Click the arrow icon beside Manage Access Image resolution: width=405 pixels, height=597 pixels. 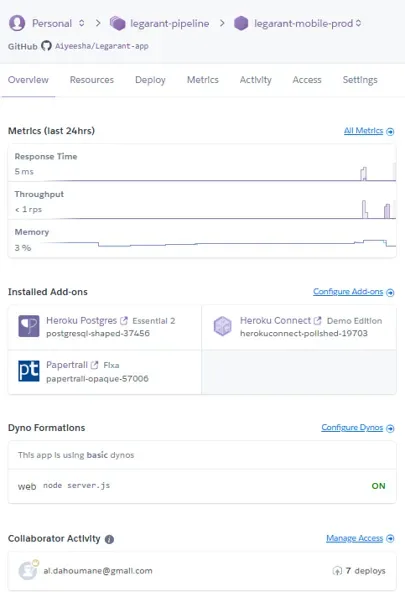tap(390, 538)
